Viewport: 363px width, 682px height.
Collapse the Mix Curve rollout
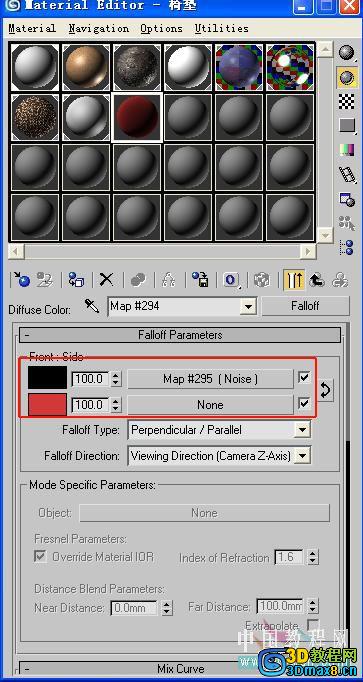point(180,668)
